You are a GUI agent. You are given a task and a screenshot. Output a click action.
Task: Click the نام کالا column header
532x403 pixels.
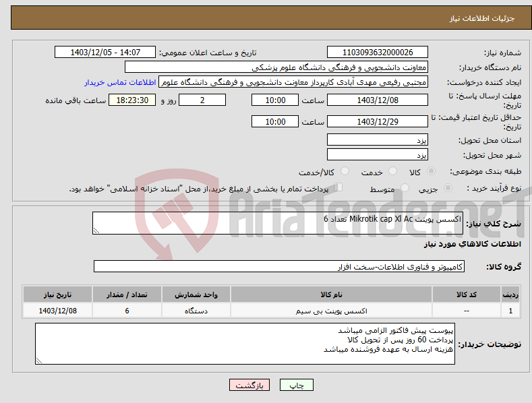[331, 294]
